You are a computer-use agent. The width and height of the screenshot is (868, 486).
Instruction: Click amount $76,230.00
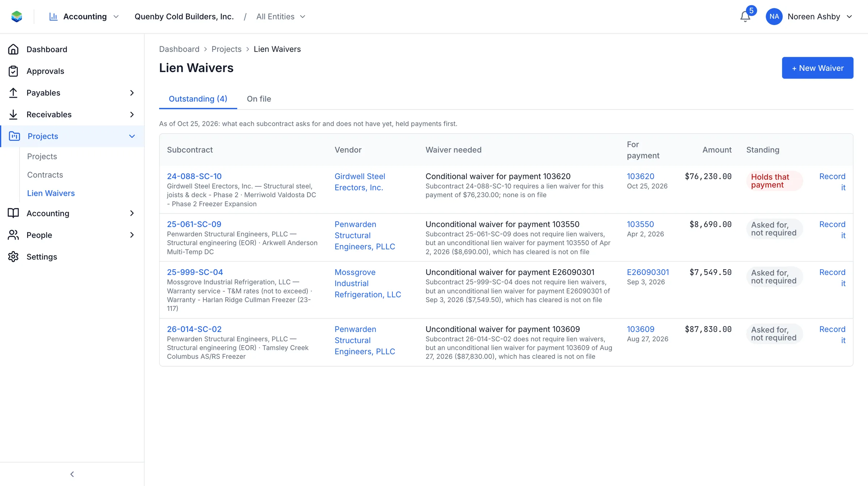708,176
